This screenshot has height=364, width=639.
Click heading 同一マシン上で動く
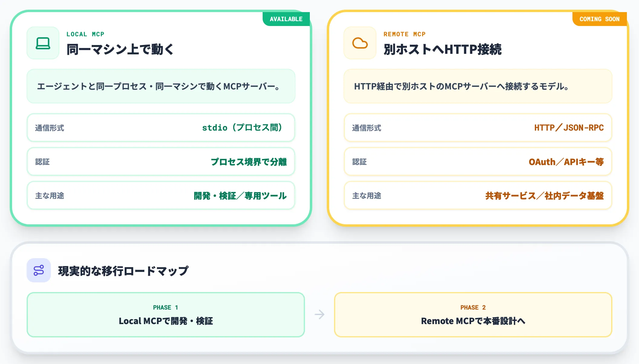(120, 49)
